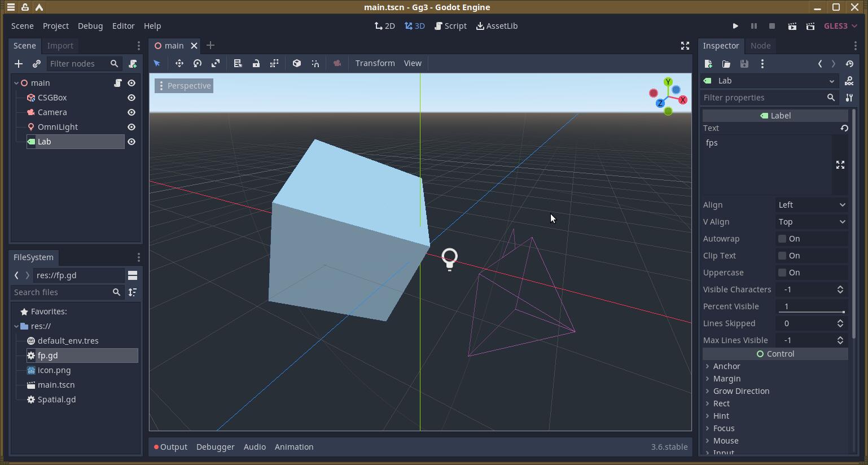
Task: Expand the Anchor section
Action: [726, 366]
